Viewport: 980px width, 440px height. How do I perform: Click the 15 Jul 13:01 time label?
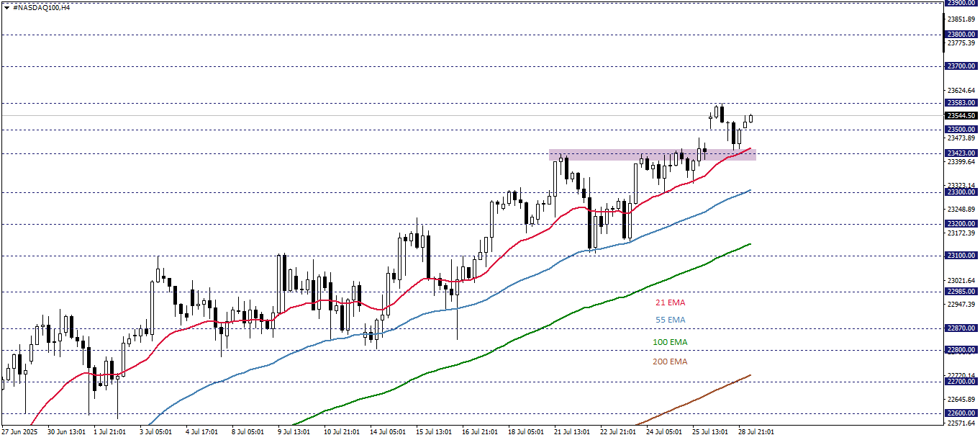(x=434, y=433)
